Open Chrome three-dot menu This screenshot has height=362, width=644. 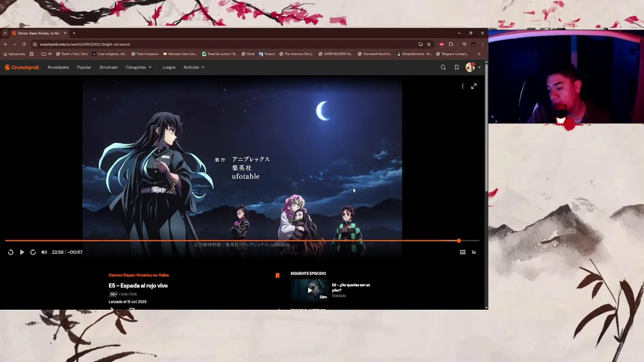click(482, 44)
